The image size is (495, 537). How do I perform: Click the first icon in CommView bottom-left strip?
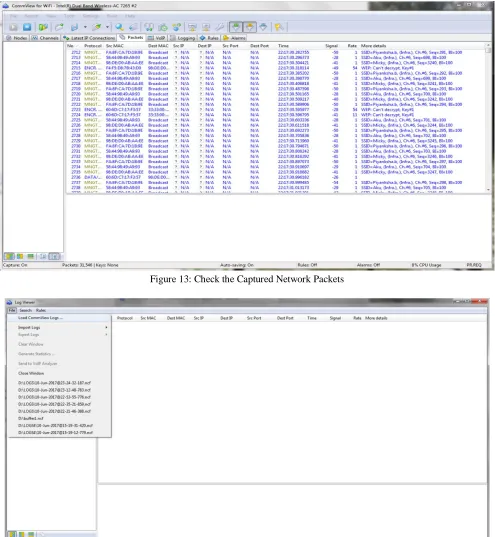(x=9, y=256)
